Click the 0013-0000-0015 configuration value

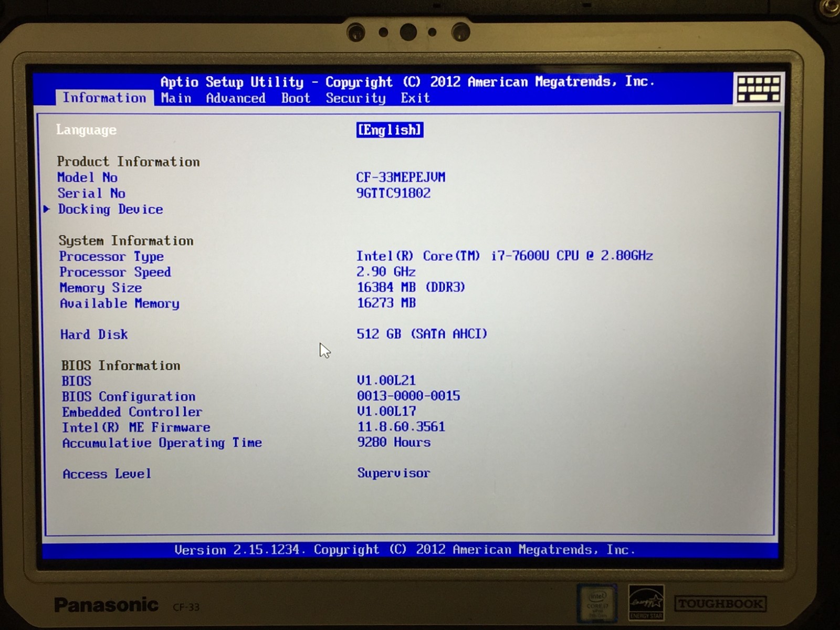pos(408,396)
